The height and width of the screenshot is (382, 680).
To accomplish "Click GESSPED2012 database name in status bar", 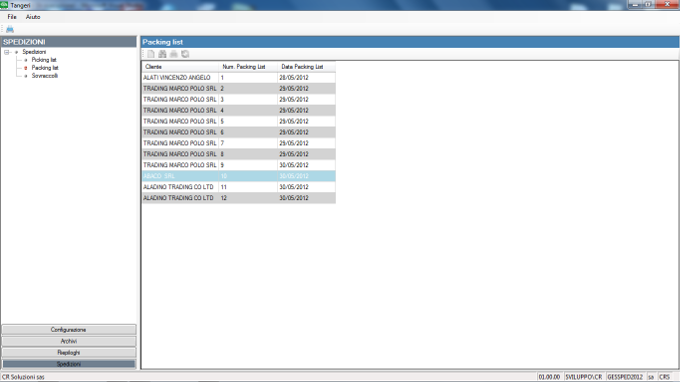I will point(625,377).
